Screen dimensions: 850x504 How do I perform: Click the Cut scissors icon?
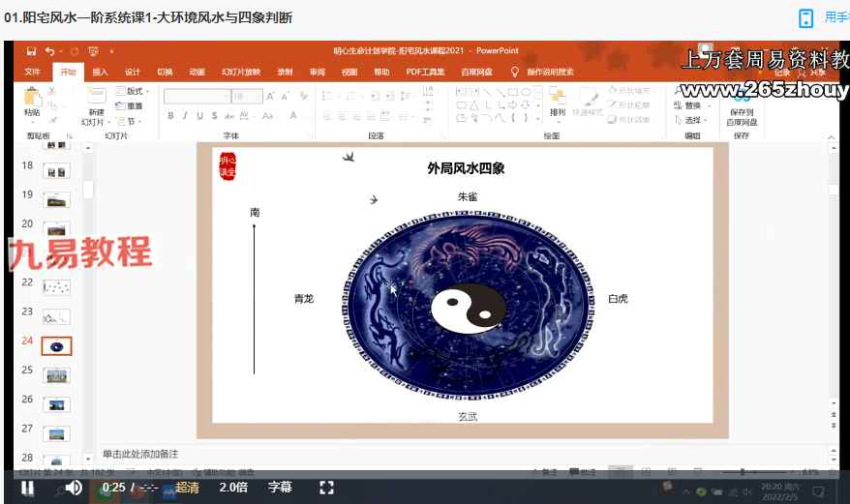[52, 91]
